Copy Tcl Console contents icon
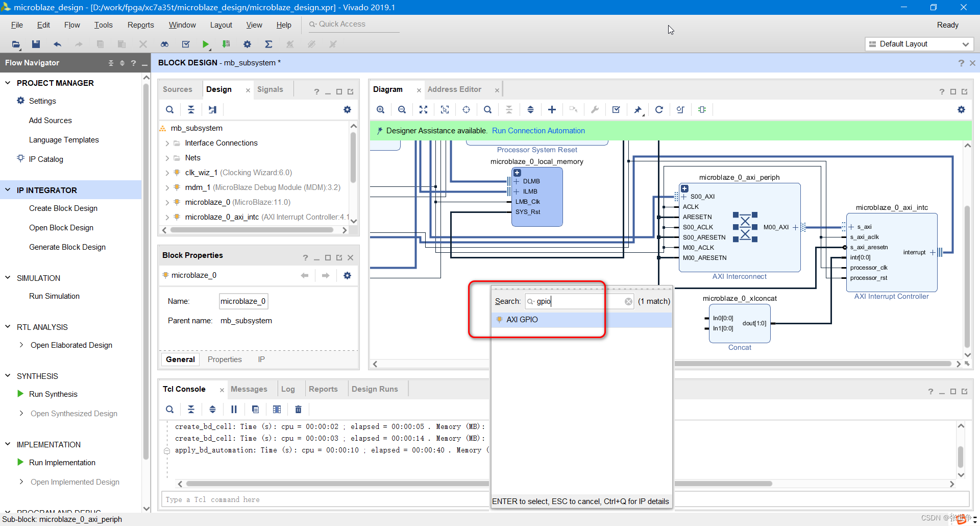Viewport: 980px width, 526px height. click(255, 409)
